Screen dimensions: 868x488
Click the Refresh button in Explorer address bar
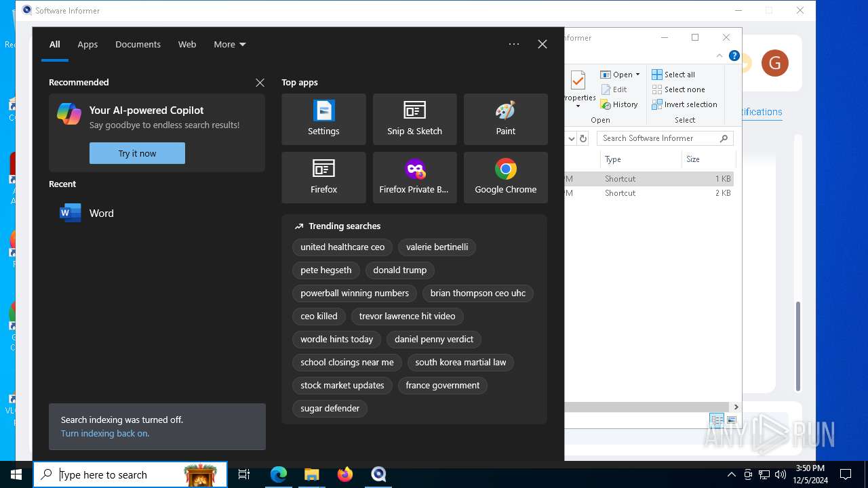(x=583, y=138)
